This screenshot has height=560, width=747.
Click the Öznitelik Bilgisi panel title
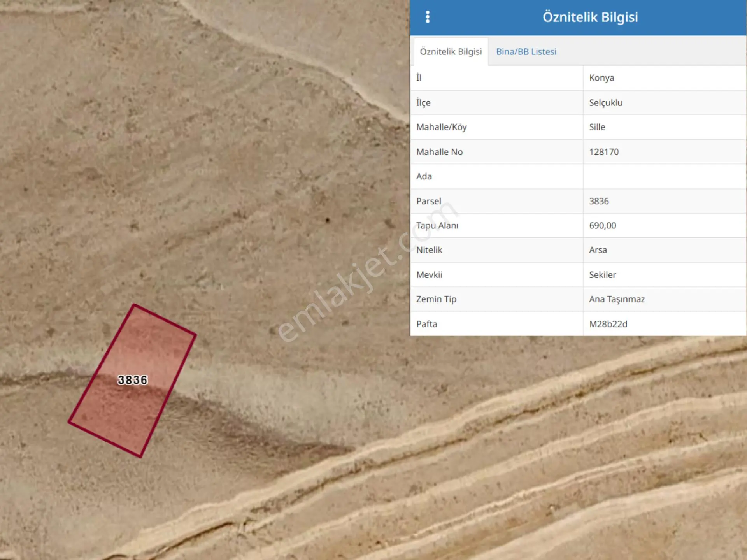coord(590,17)
